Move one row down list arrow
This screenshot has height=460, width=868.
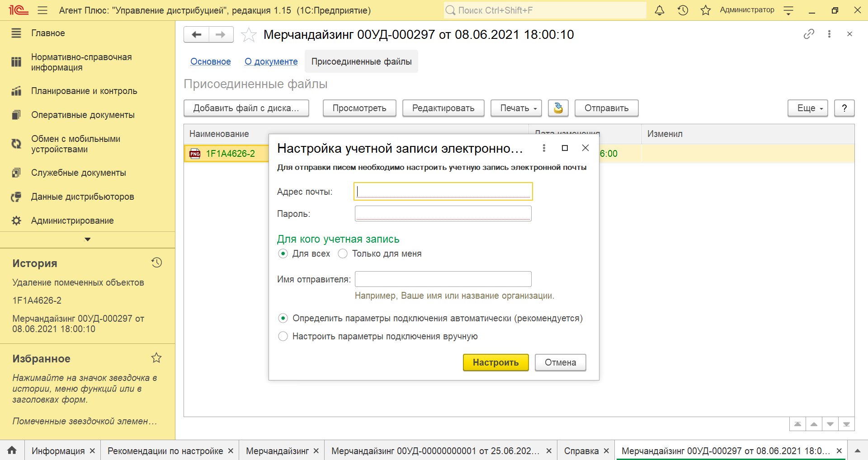point(830,424)
